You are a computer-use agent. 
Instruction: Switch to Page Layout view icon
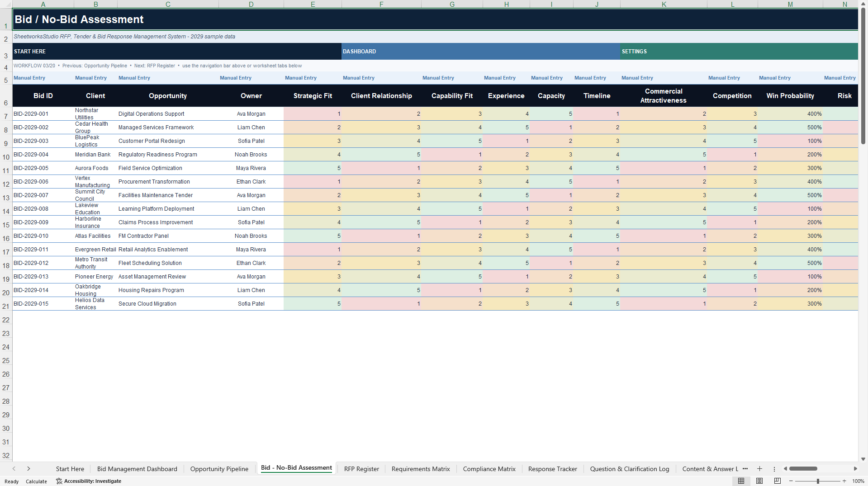pyautogui.click(x=759, y=481)
